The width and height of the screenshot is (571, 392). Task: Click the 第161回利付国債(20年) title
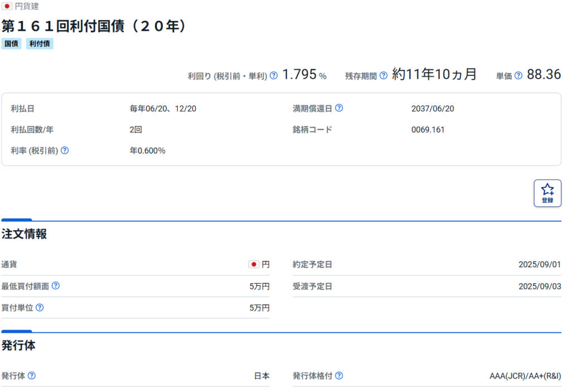click(94, 26)
